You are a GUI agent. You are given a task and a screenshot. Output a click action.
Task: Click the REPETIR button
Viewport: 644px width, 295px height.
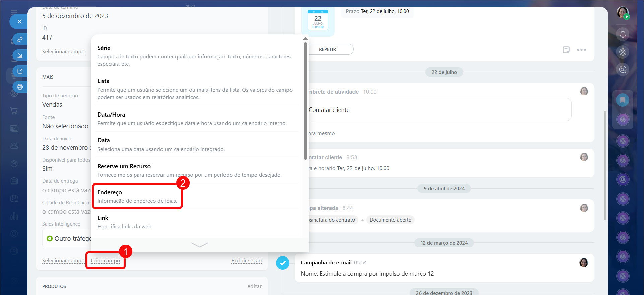point(328,49)
